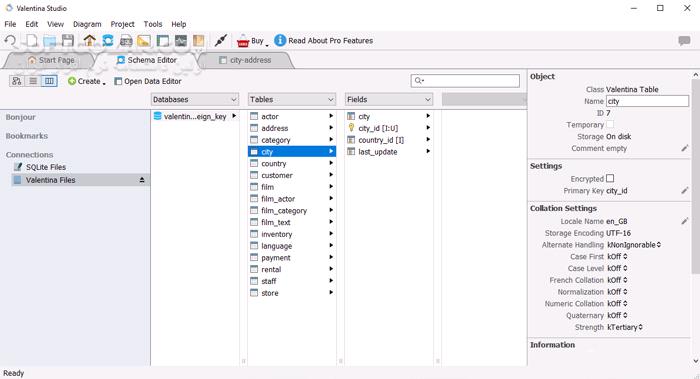The height and width of the screenshot is (379, 700).
Task: Click Read About Pro Features link
Action: (x=330, y=41)
